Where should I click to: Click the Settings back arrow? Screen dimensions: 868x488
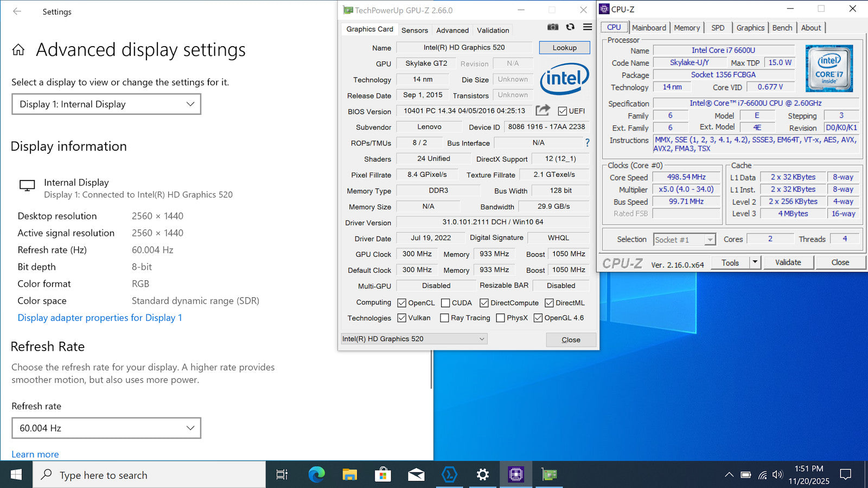17,11
